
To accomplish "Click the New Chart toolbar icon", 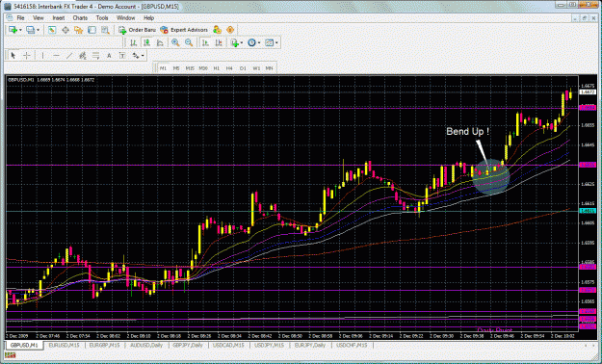I will [13, 30].
